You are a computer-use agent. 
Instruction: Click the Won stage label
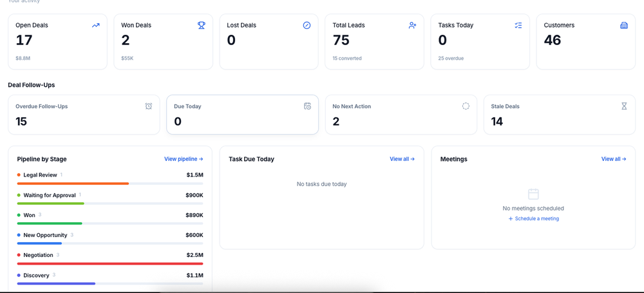(x=29, y=215)
